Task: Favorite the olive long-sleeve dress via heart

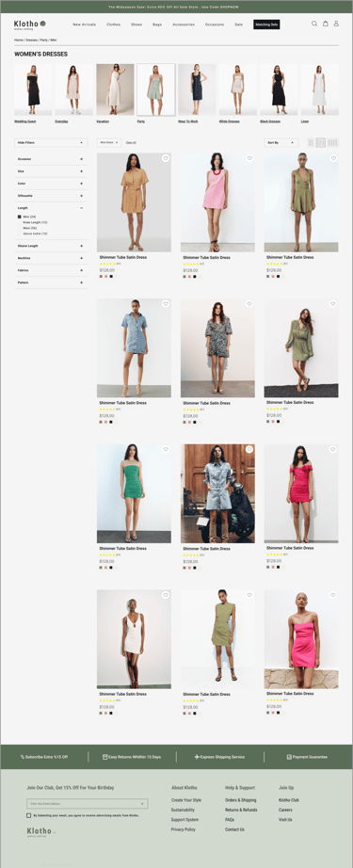Action: click(333, 304)
